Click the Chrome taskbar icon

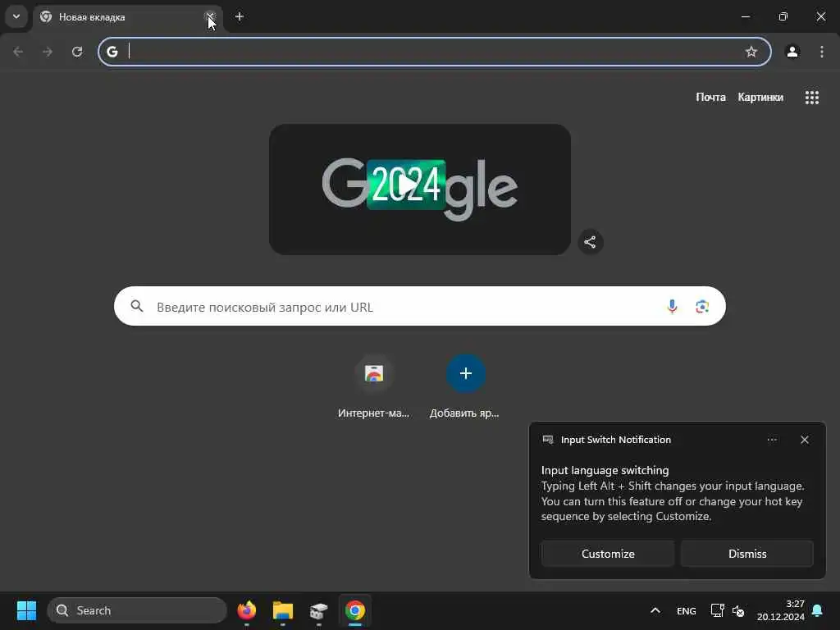(354, 610)
